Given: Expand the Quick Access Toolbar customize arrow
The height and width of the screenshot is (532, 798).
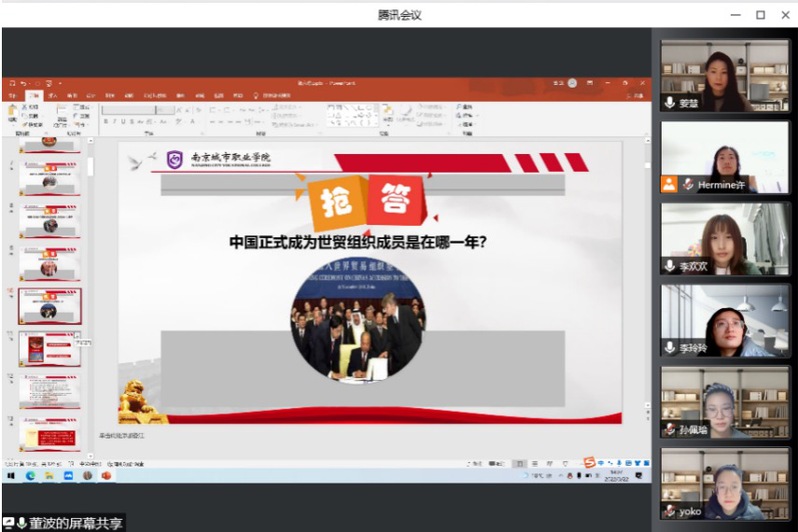Looking at the screenshot, I should click(60, 83).
